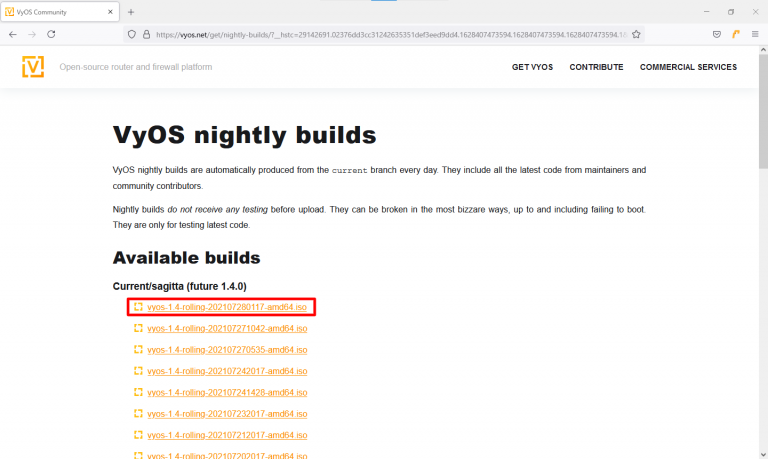Screen dimensions: 768x459
Task: Open the Firefox hamburger menu
Action: 755,33
